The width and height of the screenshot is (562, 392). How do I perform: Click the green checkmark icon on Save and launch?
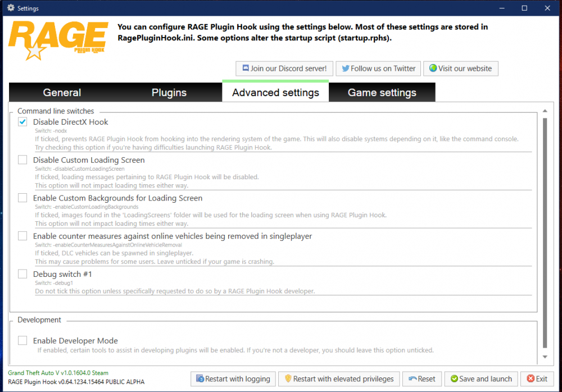pyautogui.click(x=454, y=379)
